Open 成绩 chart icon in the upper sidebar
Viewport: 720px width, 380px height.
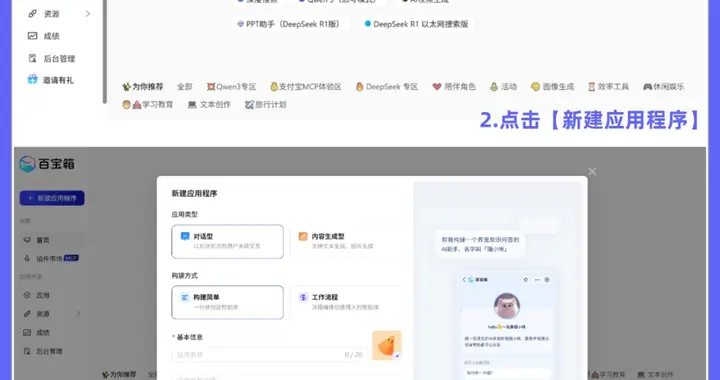(33, 36)
